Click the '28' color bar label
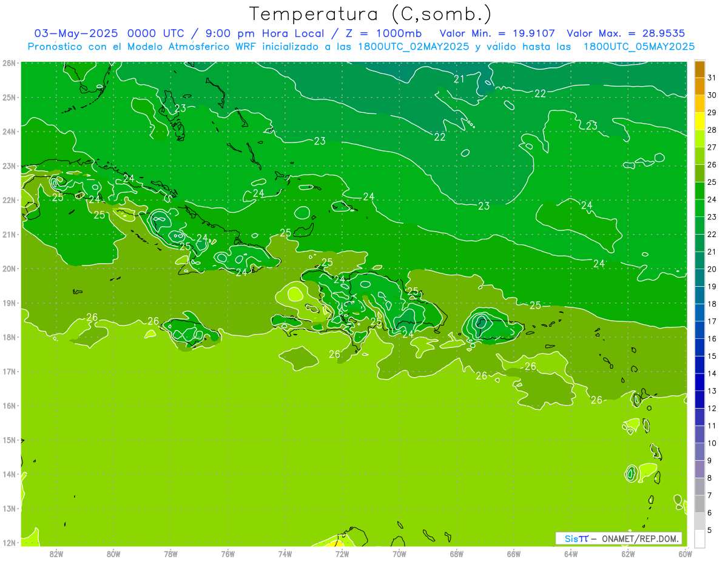Viewport: 728px width, 562px height. click(x=712, y=130)
